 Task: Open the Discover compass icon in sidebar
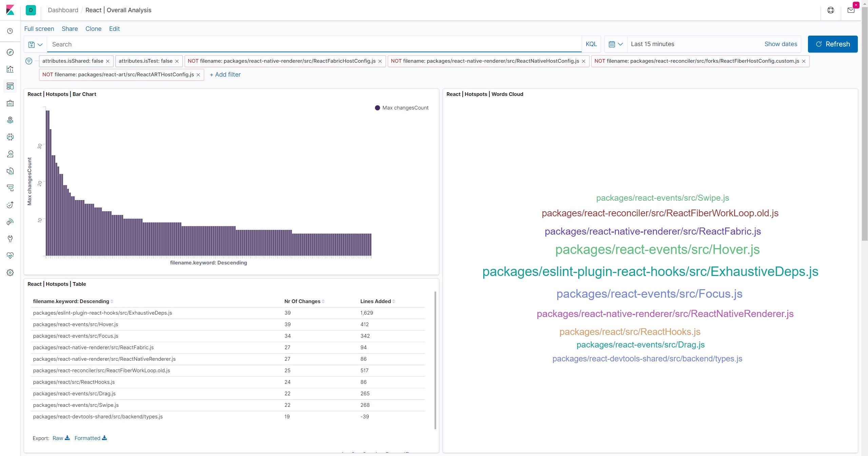10,52
